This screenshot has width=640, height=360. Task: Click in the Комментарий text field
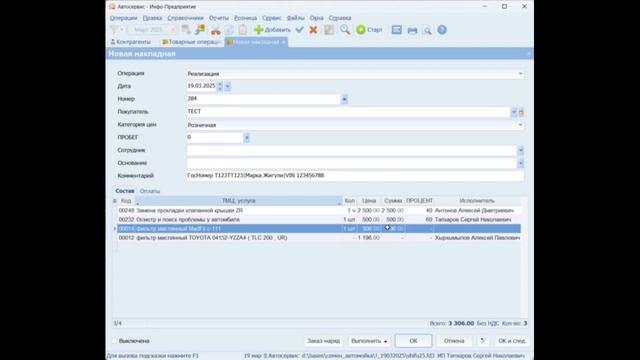355,176
